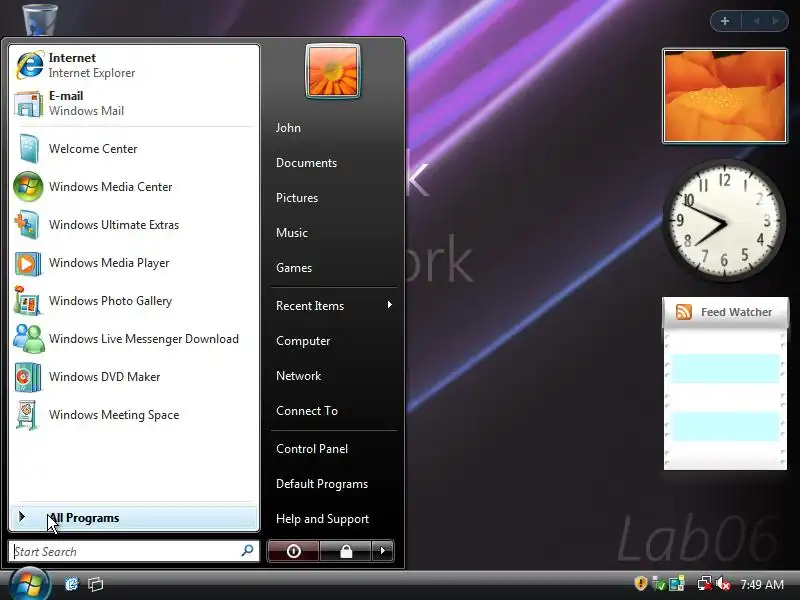This screenshot has width=800, height=600.
Task: Click in the Start Search field
Action: pos(134,551)
